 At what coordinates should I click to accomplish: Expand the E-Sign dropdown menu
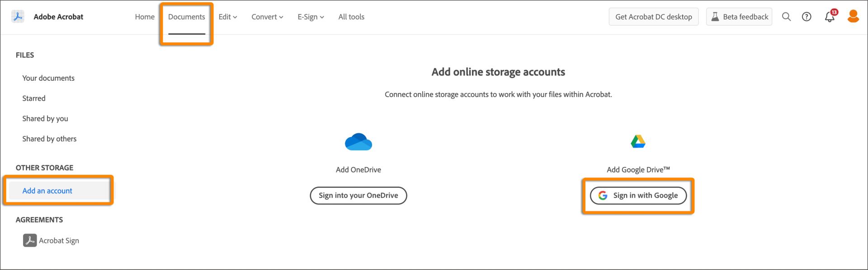[x=311, y=17]
